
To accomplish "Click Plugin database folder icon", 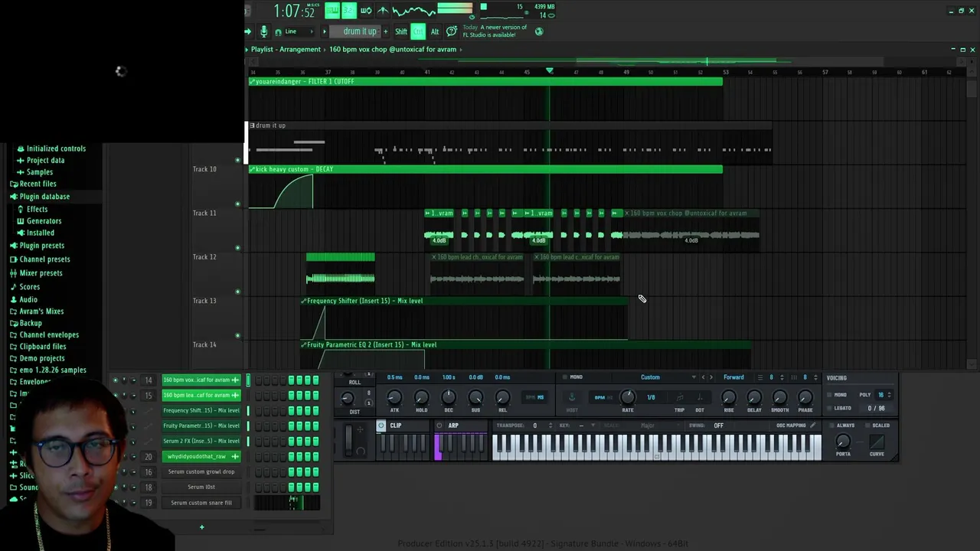I will coord(14,197).
